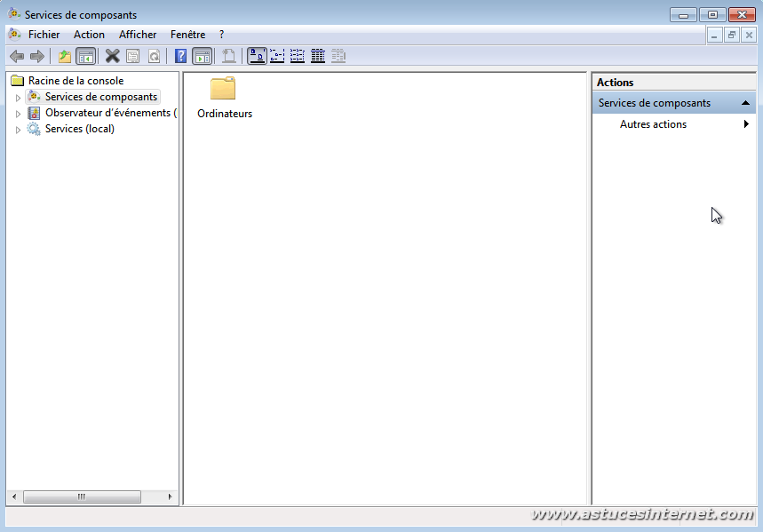The height and width of the screenshot is (532, 763).
Task: Open the Afficher menu
Action: [x=138, y=35]
